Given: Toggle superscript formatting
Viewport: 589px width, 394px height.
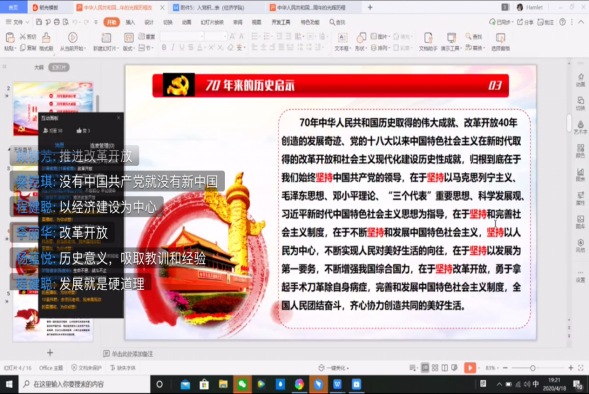Looking at the screenshot, I should [x=211, y=48].
